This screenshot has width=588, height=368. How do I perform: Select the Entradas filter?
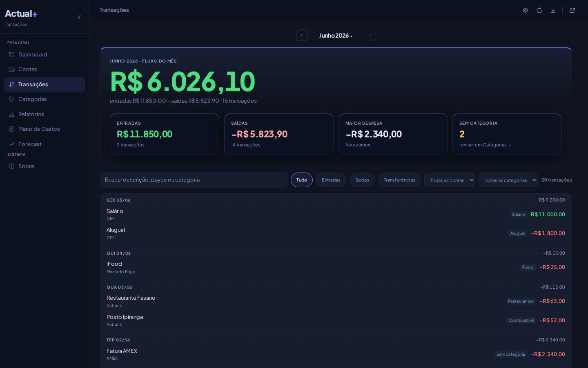331,180
